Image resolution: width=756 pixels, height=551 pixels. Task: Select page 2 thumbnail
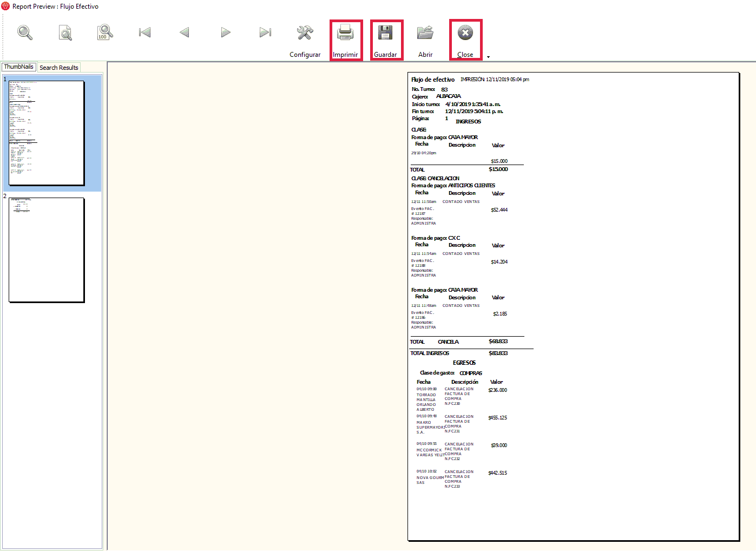click(x=47, y=250)
